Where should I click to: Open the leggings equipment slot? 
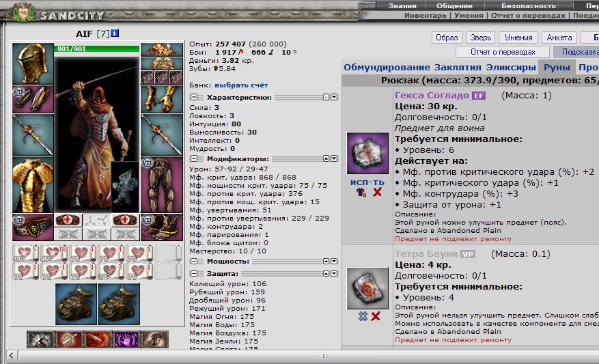click(162, 185)
